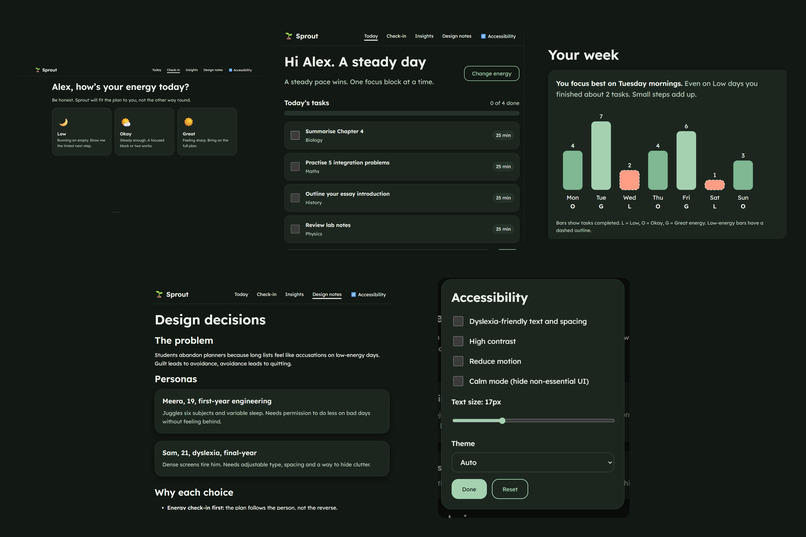Open Check-in tab on the Hi Alex screen
The image size is (806, 537).
click(x=396, y=36)
